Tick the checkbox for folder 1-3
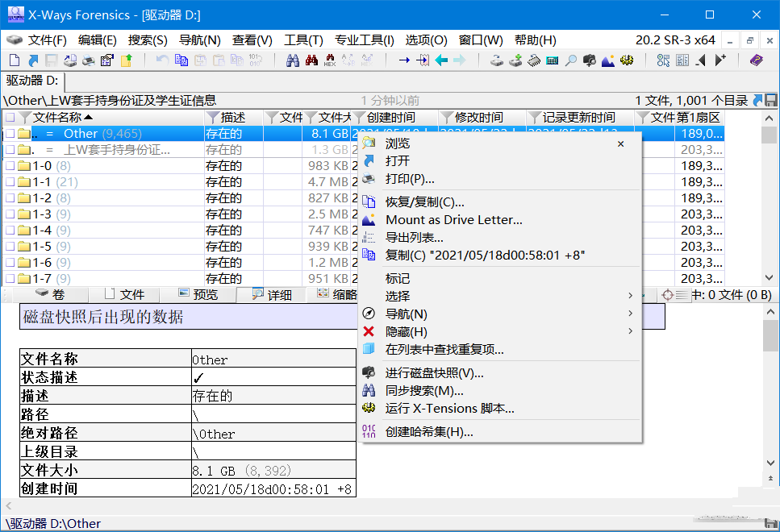The width and height of the screenshot is (780, 532). tap(10, 214)
